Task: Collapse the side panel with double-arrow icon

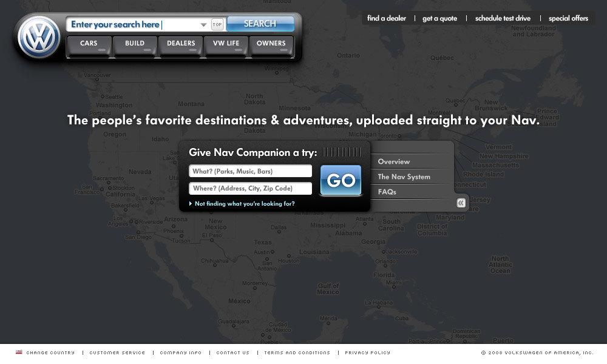Action: pos(461,203)
